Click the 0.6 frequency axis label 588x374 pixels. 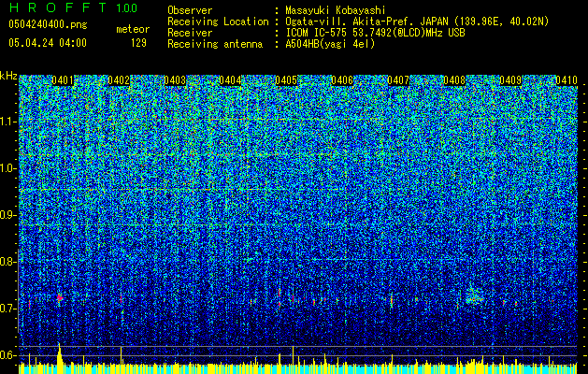pyautogui.click(x=7, y=355)
